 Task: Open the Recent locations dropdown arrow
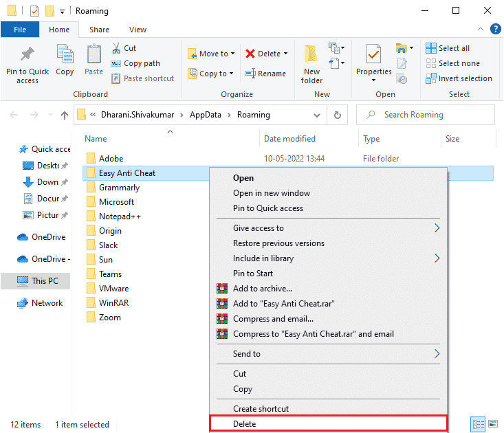(x=50, y=114)
